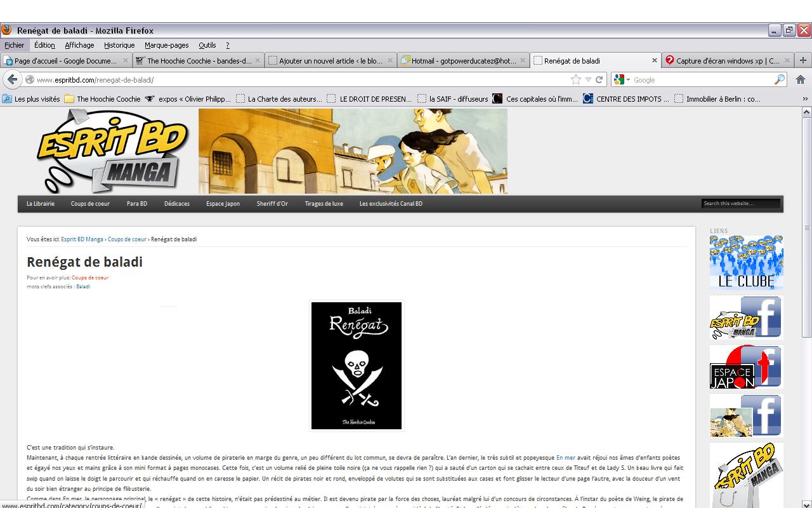Open the Firefox home page icon
This screenshot has width=812, height=508.
801,79
